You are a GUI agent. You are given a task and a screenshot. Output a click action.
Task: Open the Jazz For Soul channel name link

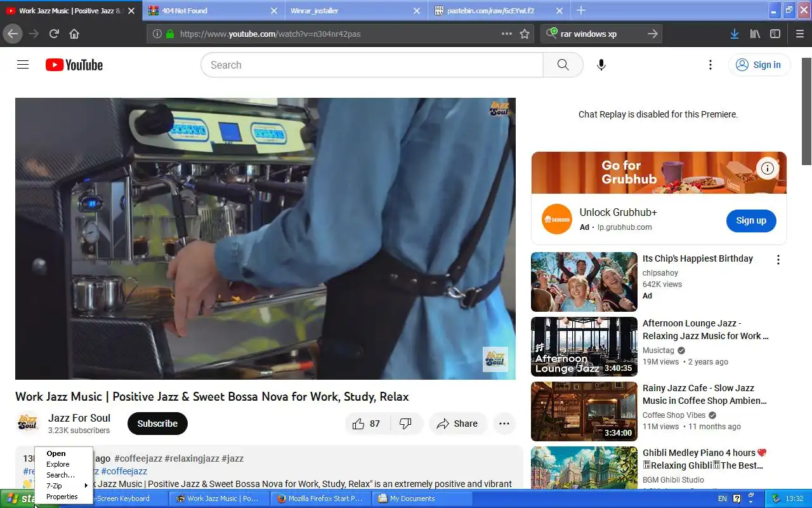(x=79, y=418)
